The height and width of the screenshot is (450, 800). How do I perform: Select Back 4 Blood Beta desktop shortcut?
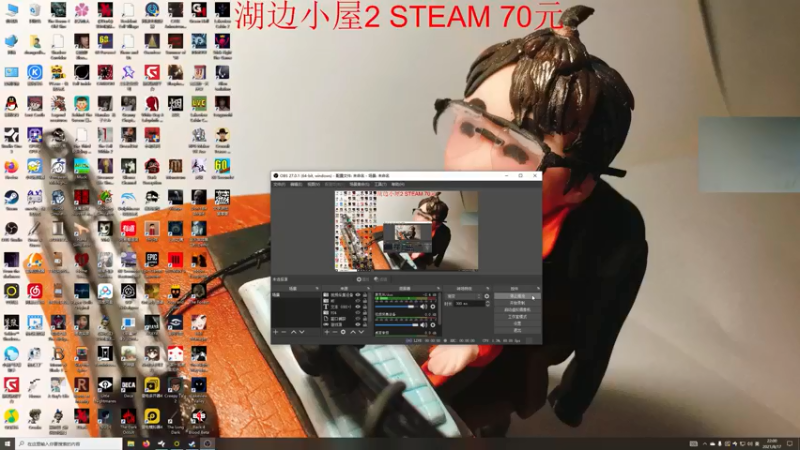pos(199,422)
